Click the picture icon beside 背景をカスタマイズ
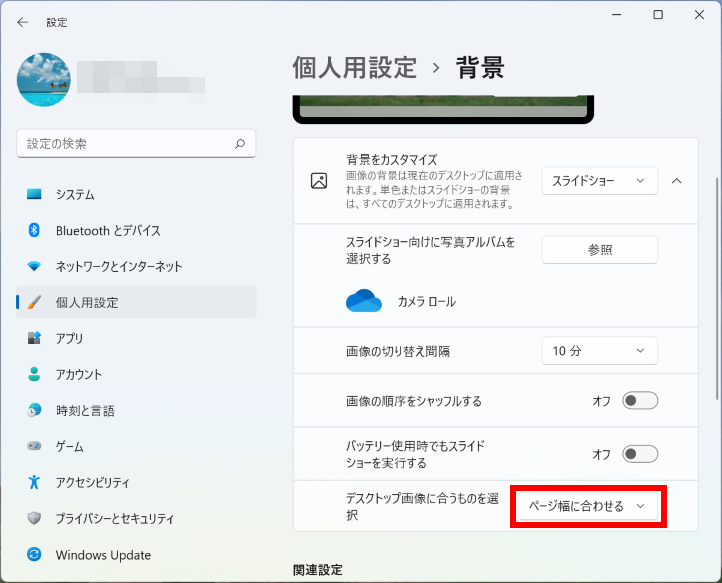 point(319,181)
